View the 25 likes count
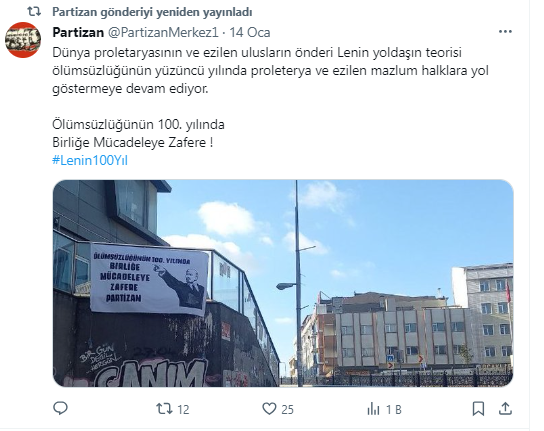 coord(287,409)
